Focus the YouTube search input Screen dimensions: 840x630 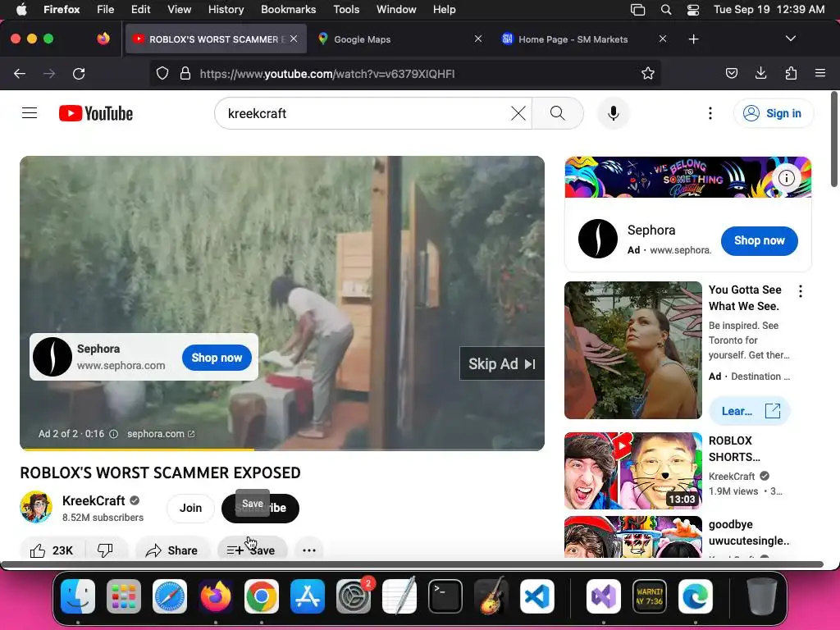pyautogui.click(x=364, y=113)
